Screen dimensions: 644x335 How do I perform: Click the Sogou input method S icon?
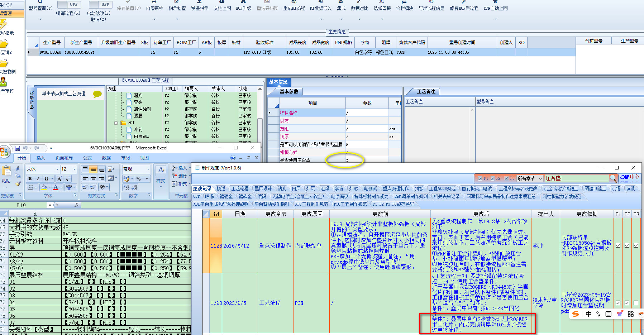[576, 314]
